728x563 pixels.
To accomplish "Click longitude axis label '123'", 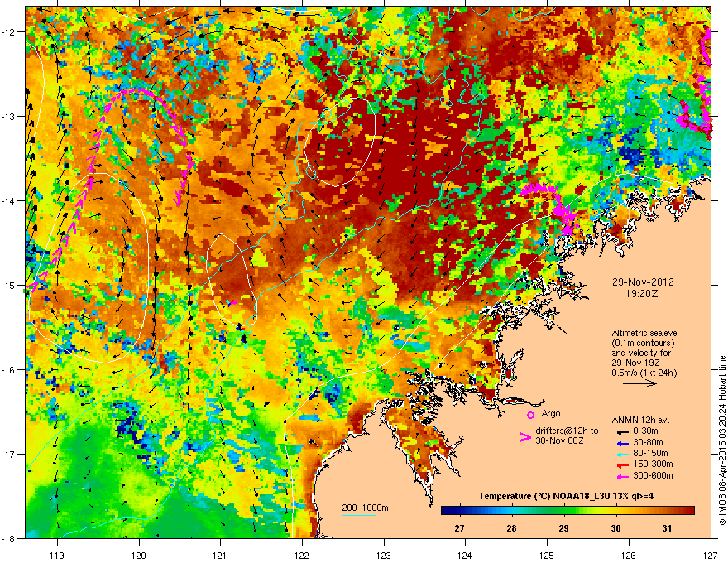I will coord(384,555).
